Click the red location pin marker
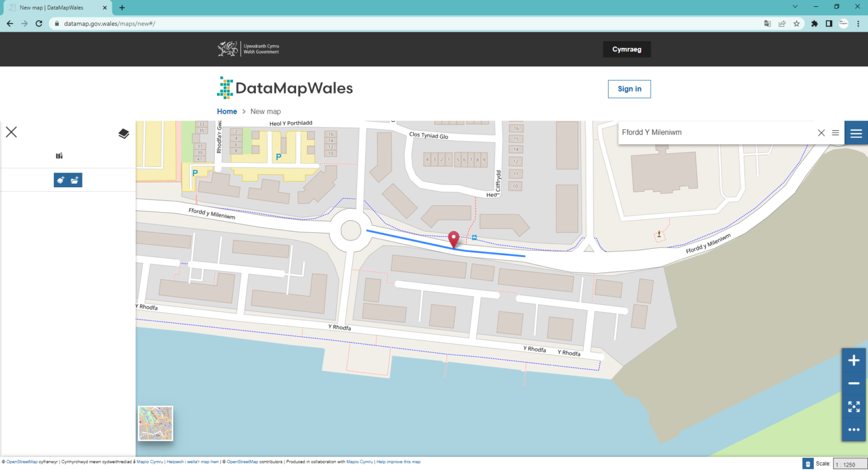The image size is (868, 470). (454, 240)
